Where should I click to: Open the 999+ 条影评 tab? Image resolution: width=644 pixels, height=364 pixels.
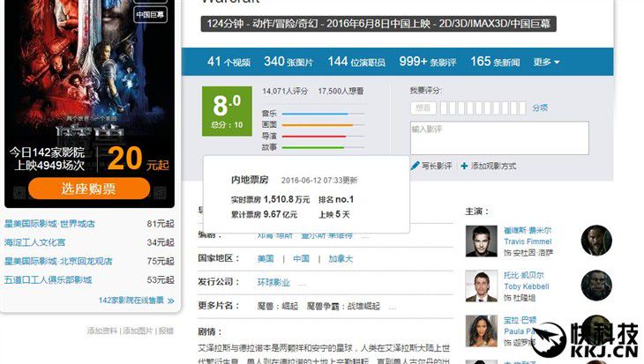point(428,62)
